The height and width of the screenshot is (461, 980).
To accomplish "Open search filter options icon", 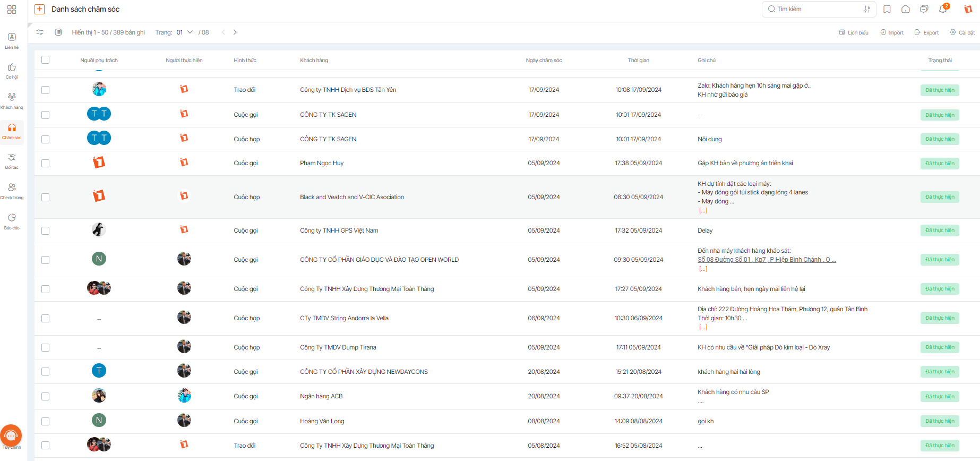I will (867, 9).
